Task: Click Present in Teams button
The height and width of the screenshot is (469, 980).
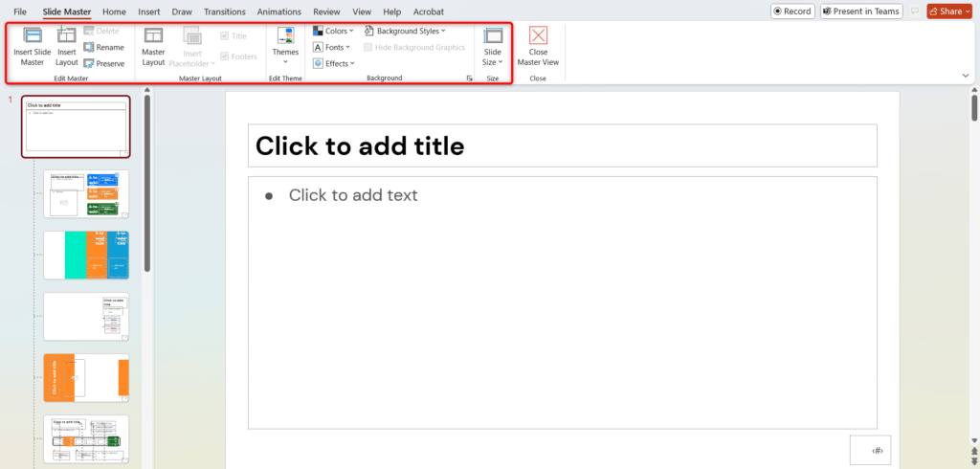Action: pos(863,11)
